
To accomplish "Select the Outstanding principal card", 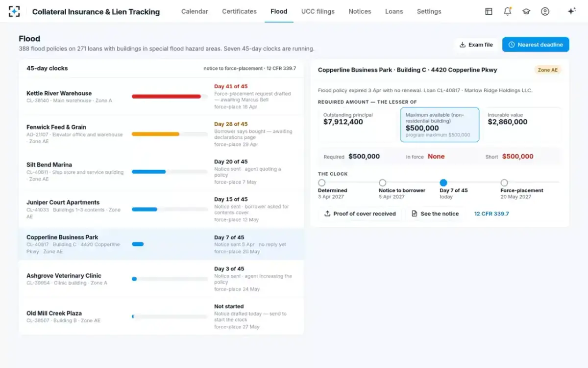I will tap(357, 125).
